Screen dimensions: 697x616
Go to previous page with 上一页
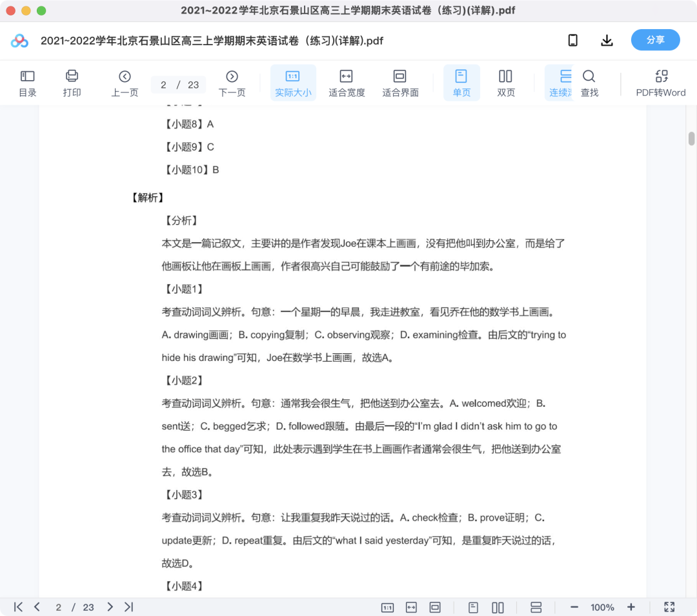(x=125, y=83)
